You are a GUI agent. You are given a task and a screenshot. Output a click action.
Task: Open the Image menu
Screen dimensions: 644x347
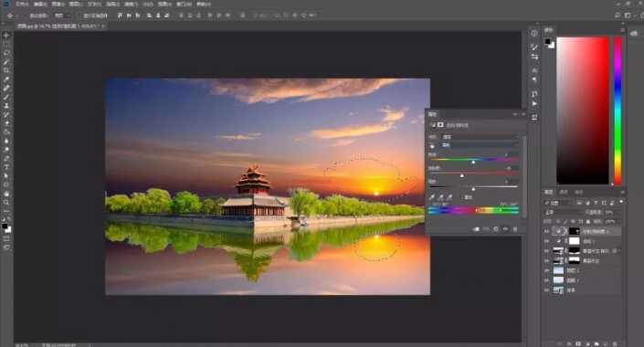click(x=58, y=4)
